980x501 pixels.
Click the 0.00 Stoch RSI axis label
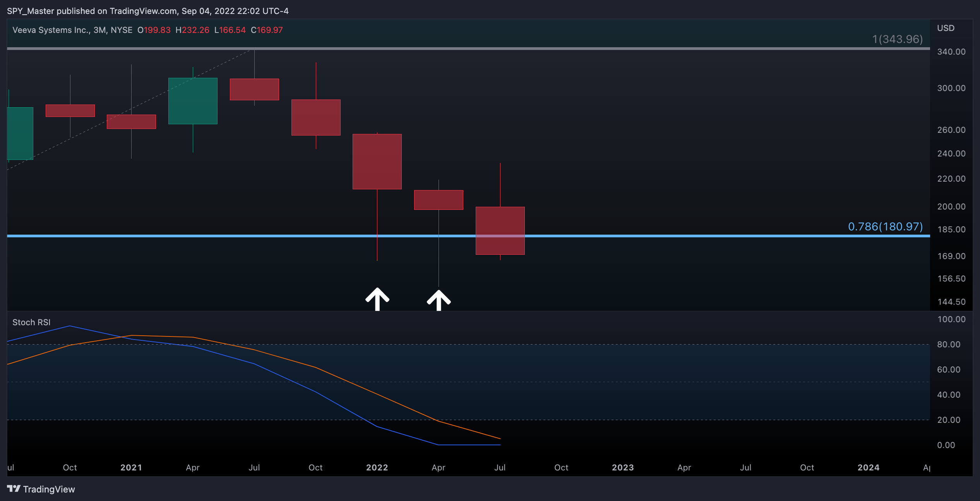[946, 445]
